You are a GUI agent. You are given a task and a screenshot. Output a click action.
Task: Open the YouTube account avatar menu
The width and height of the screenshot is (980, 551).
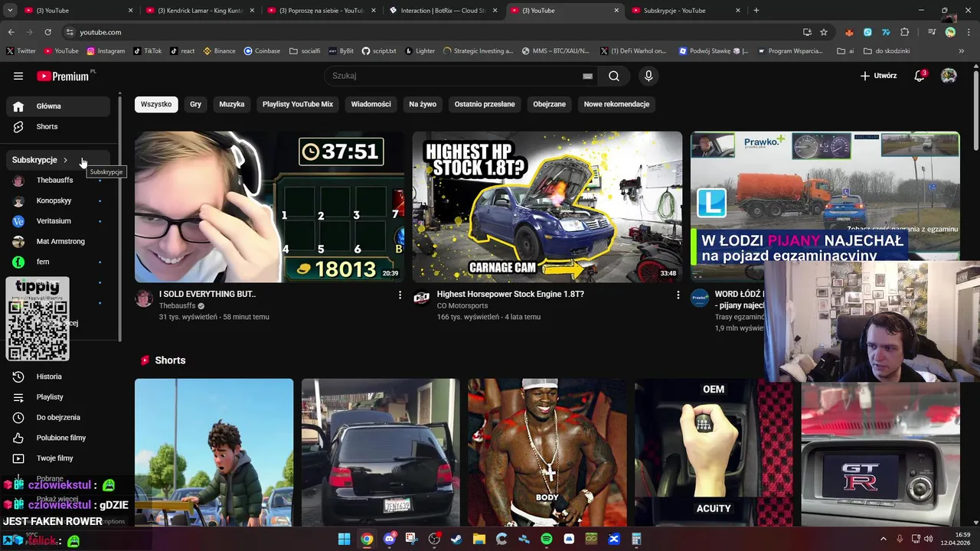pos(949,76)
